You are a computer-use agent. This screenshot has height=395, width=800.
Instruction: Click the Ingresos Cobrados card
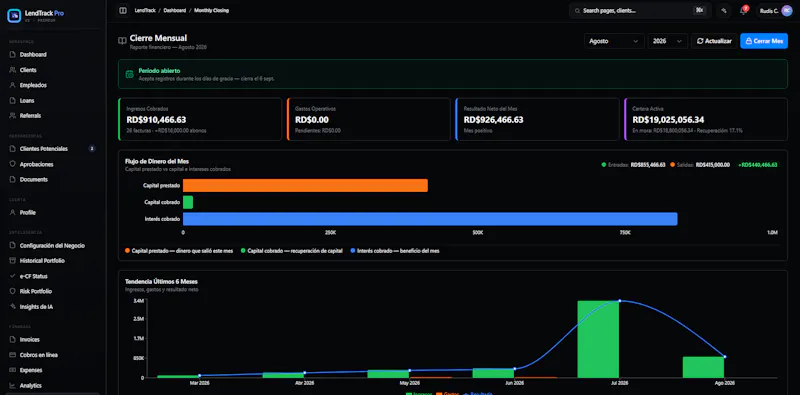tap(200, 119)
